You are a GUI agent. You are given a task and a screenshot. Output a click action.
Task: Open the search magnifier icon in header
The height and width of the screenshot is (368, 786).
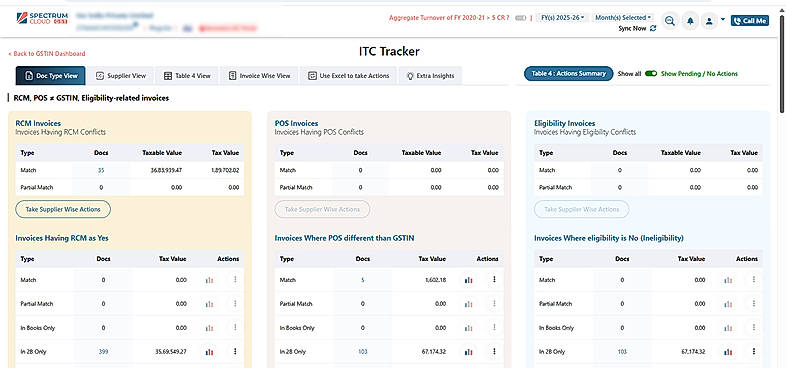pos(670,21)
